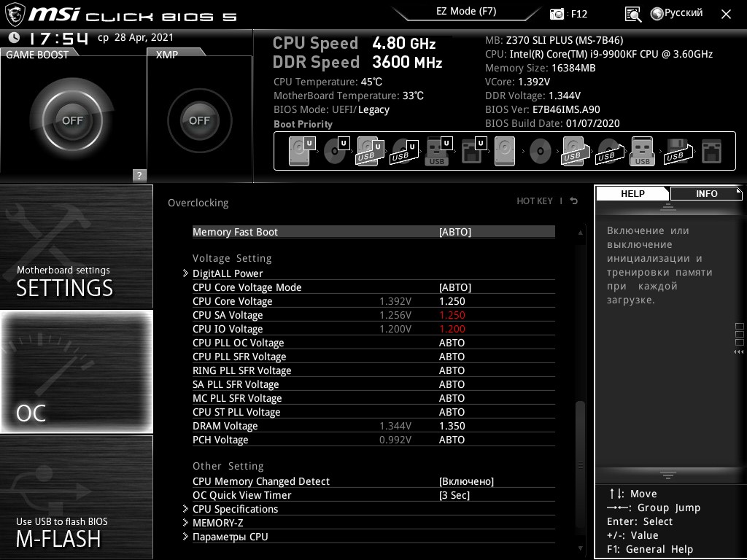Switch to the INFO tab
Screen dimensions: 747x560
point(706,193)
